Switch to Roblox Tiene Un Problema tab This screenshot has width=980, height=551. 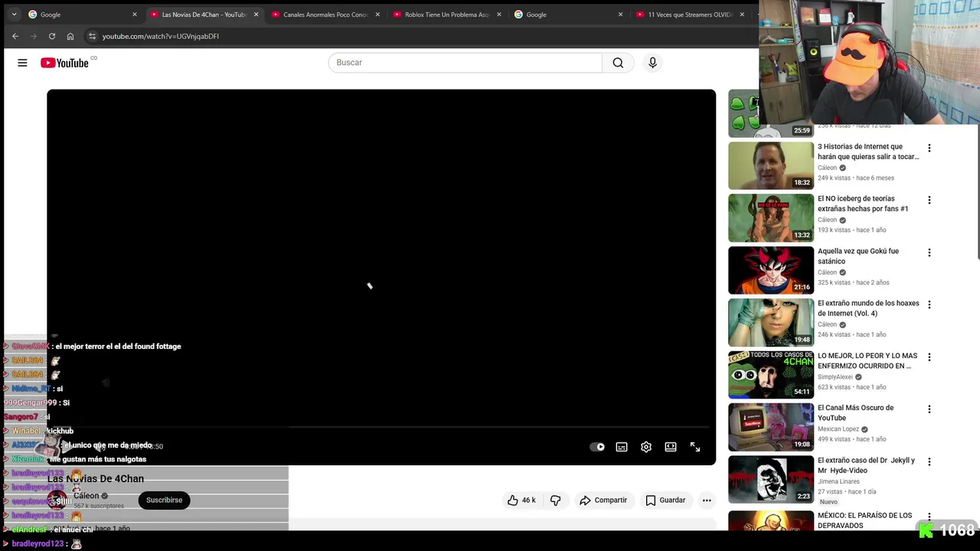447,14
